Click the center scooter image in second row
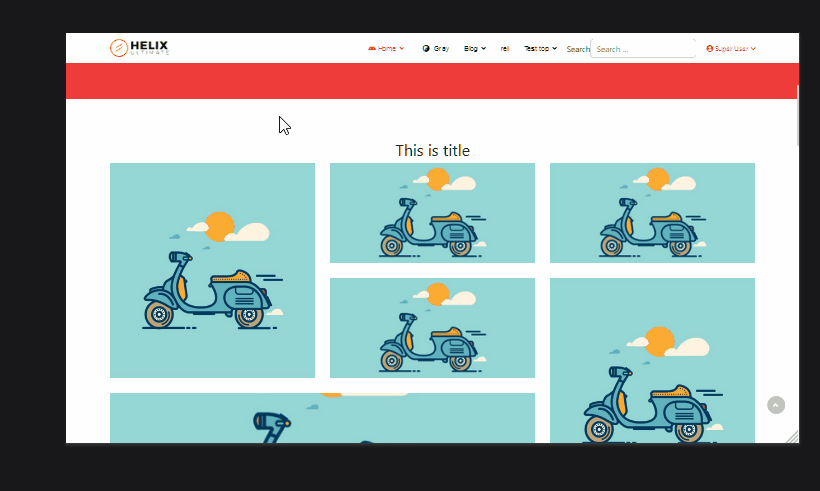 (432, 328)
